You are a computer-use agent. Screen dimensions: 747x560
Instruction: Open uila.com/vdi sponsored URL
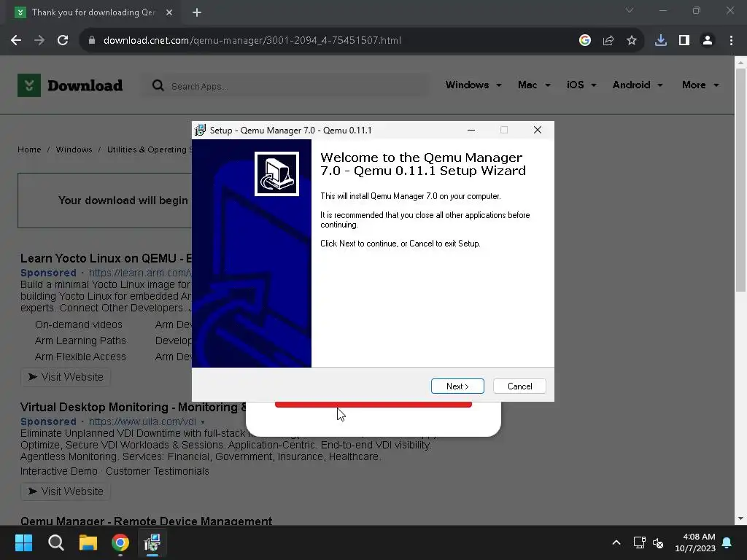tap(142, 422)
